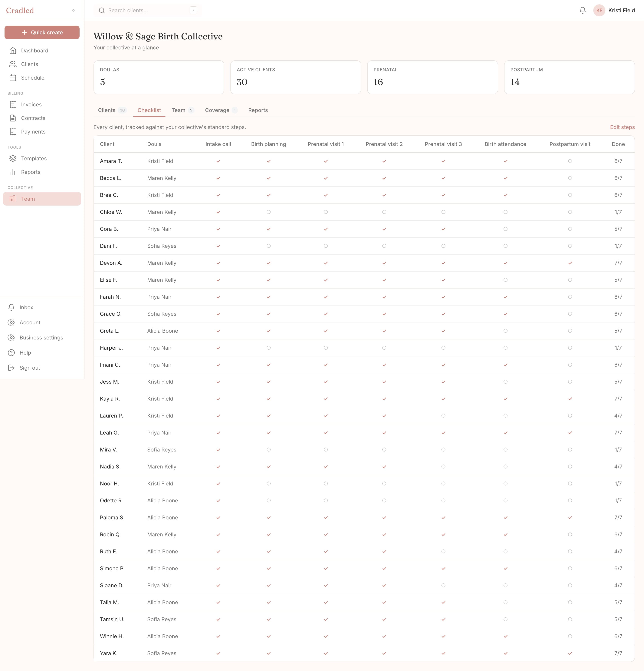Image resolution: width=644 pixels, height=671 pixels.
Task: Click the 6/7 done value for Robin Q.
Action: [618, 534]
